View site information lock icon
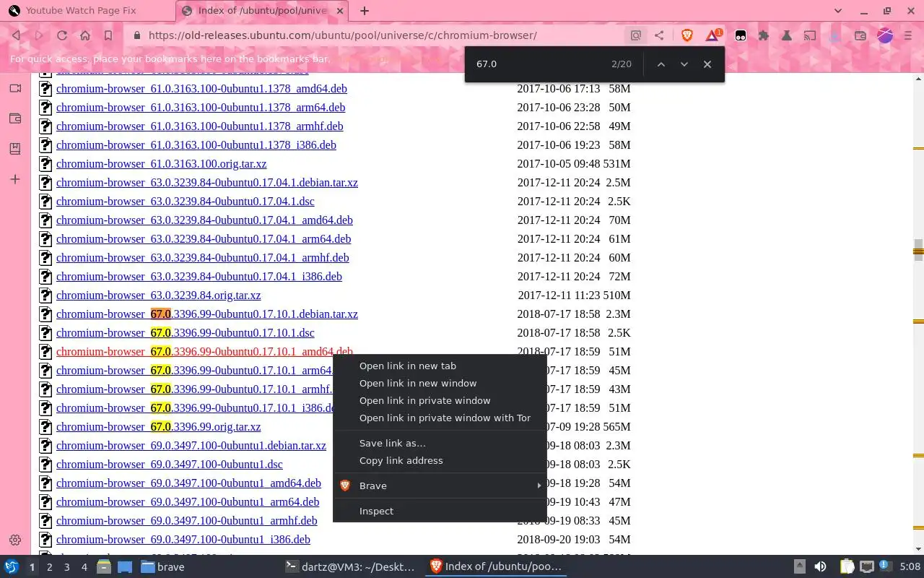Screen dimensions: 924x578 coord(136,35)
